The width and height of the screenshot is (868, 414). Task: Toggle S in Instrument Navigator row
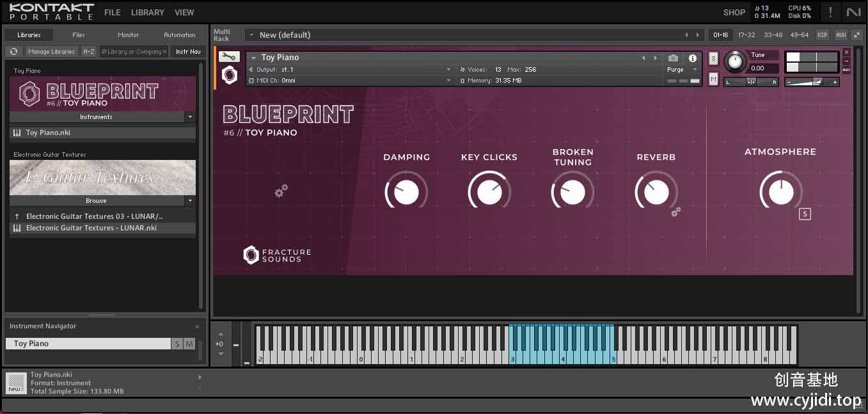177,344
